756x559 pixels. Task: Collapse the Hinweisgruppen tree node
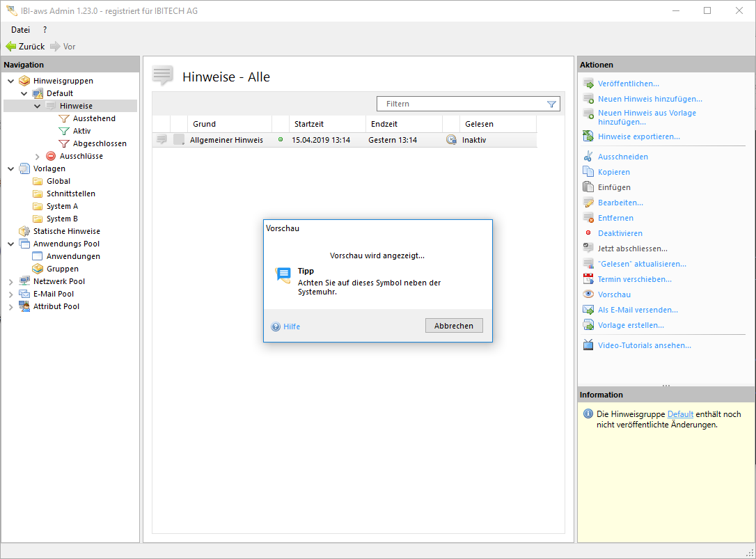[x=11, y=81]
